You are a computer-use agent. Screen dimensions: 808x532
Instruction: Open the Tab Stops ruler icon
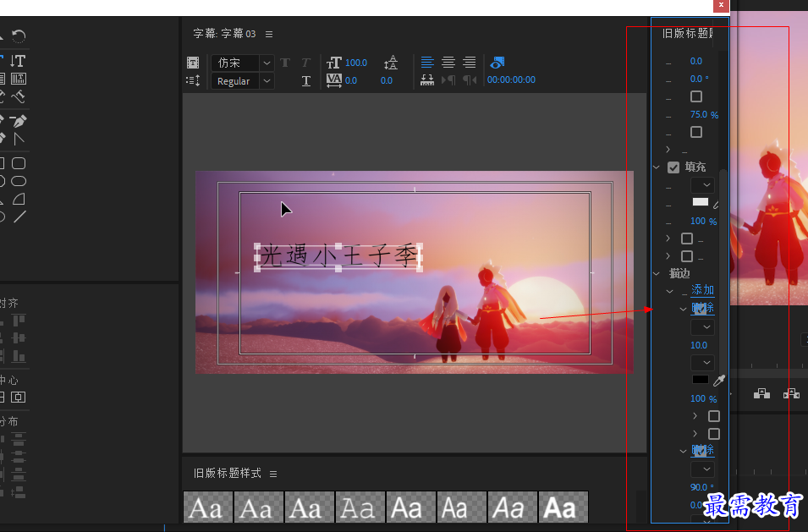pos(427,80)
